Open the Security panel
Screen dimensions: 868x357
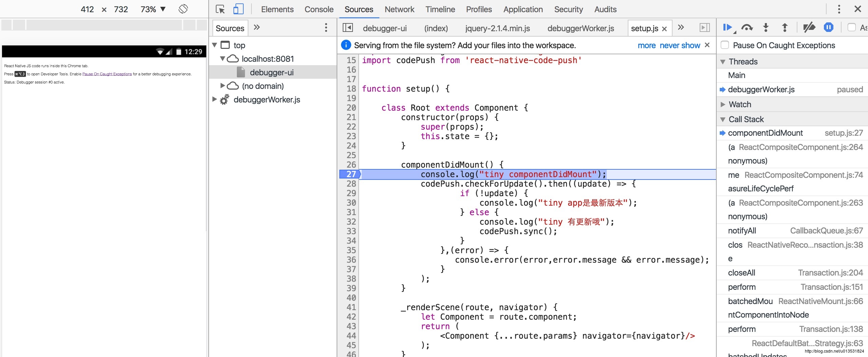[x=568, y=9]
